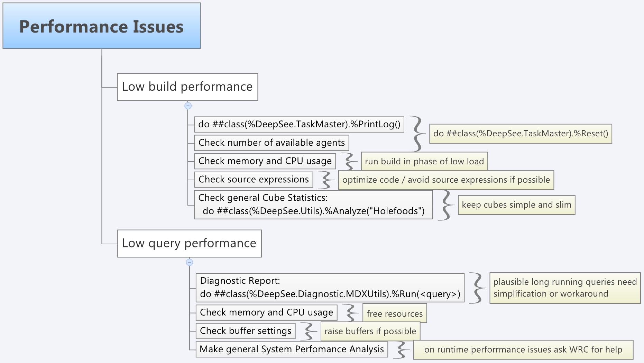Viewport: 644px width, 363px height.
Task: Select Check number of available agents node
Action: [x=272, y=143]
